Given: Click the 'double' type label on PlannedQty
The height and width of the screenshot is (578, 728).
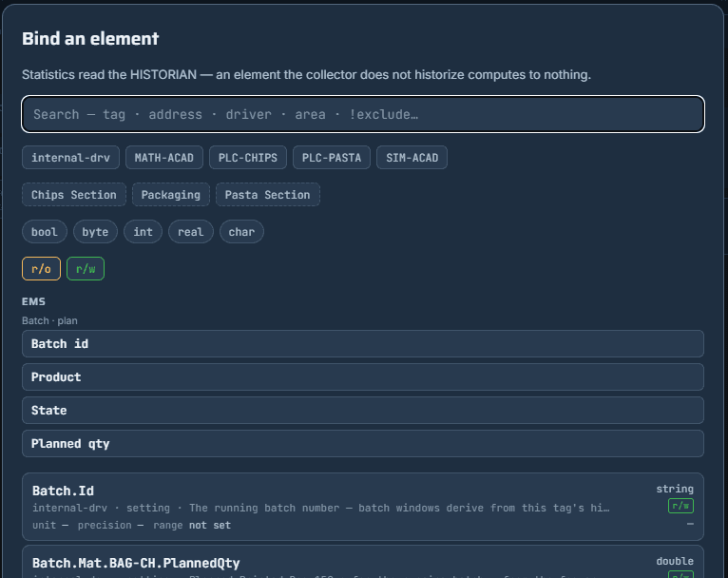Looking at the screenshot, I should (x=675, y=561).
